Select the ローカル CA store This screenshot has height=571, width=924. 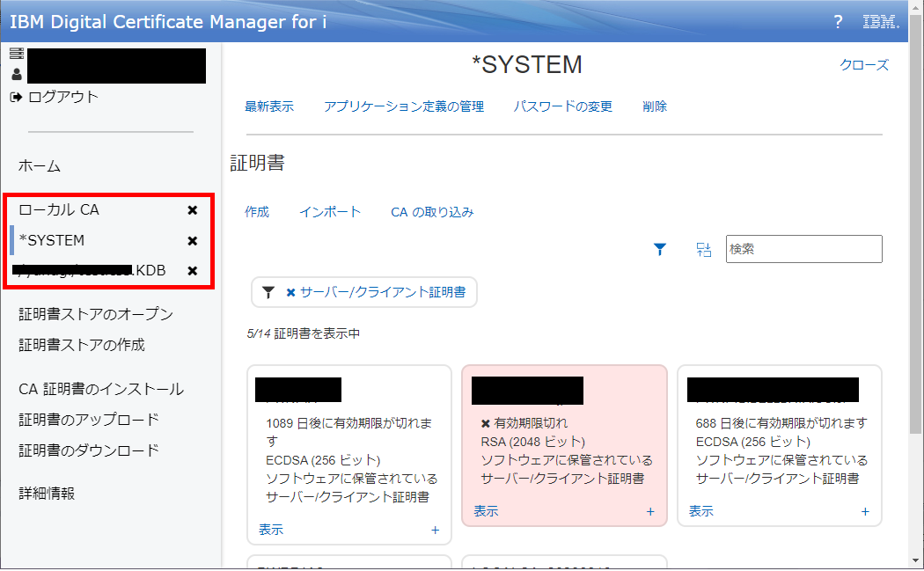(x=59, y=209)
